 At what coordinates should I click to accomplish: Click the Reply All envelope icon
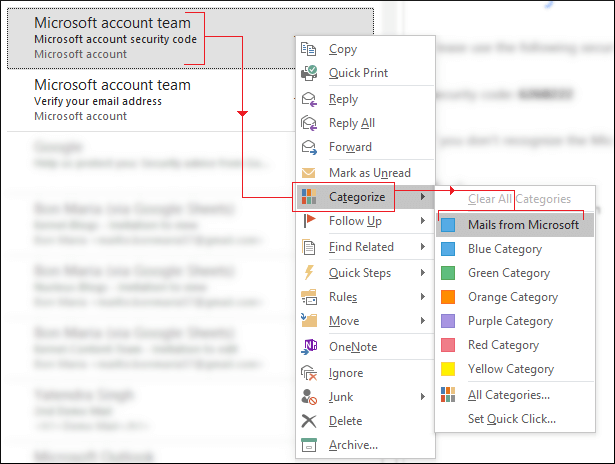pyautogui.click(x=309, y=123)
